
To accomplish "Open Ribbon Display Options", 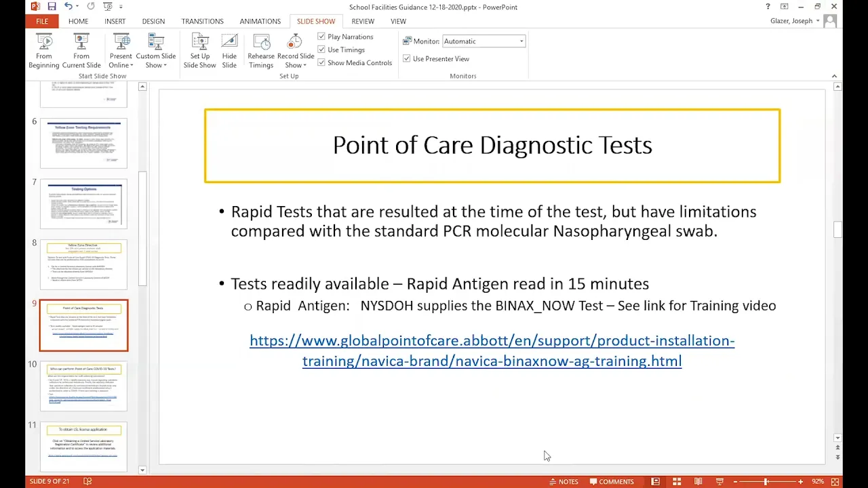I will (784, 7).
